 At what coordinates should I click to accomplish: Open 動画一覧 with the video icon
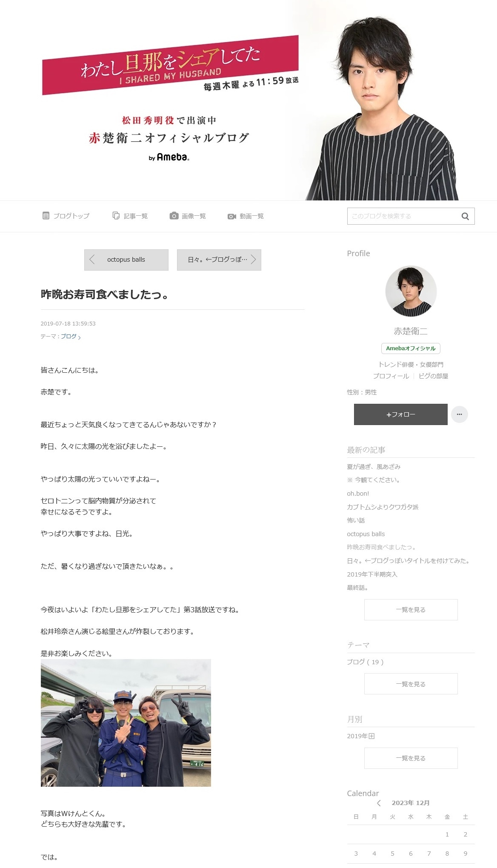coord(246,216)
